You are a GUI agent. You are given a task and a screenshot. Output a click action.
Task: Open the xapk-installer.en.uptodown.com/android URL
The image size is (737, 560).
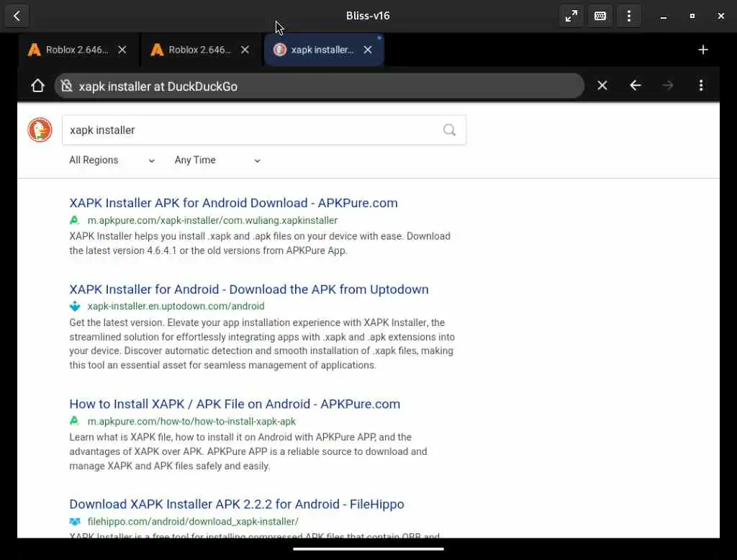click(x=176, y=306)
